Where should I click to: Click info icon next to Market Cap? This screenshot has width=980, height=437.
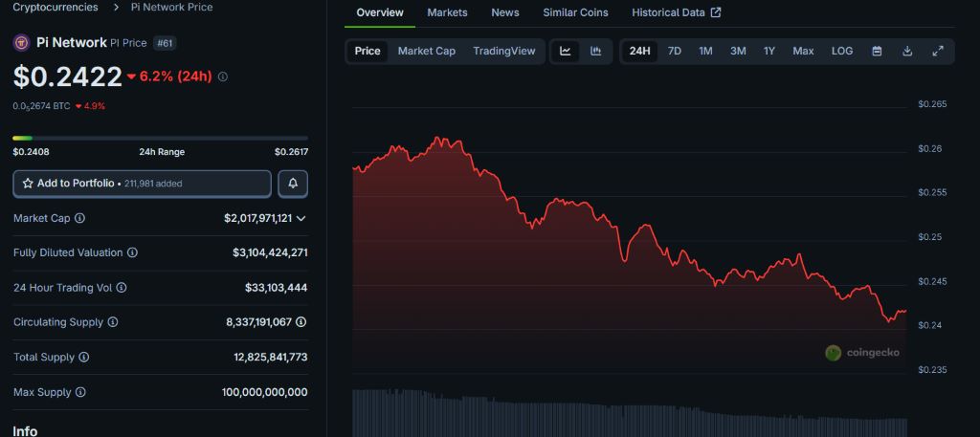(79, 219)
